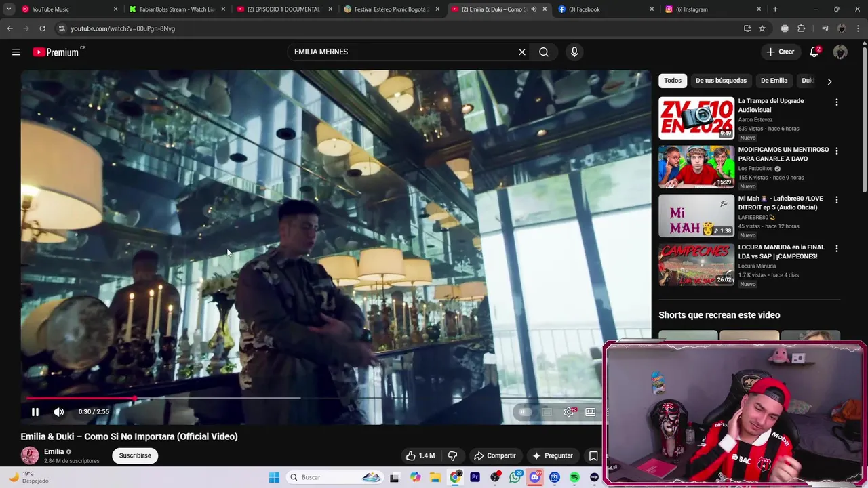The height and width of the screenshot is (488, 868).
Task: Open media controls in Chrome toolbar
Action: tap(825, 28)
